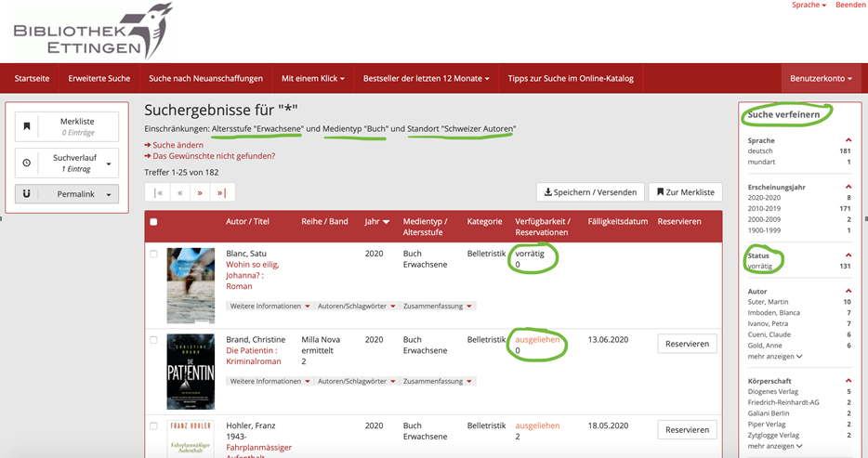Tick the select-all checkbox in table header
Image resolution: width=868 pixels, height=458 pixels.
tap(154, 222)
